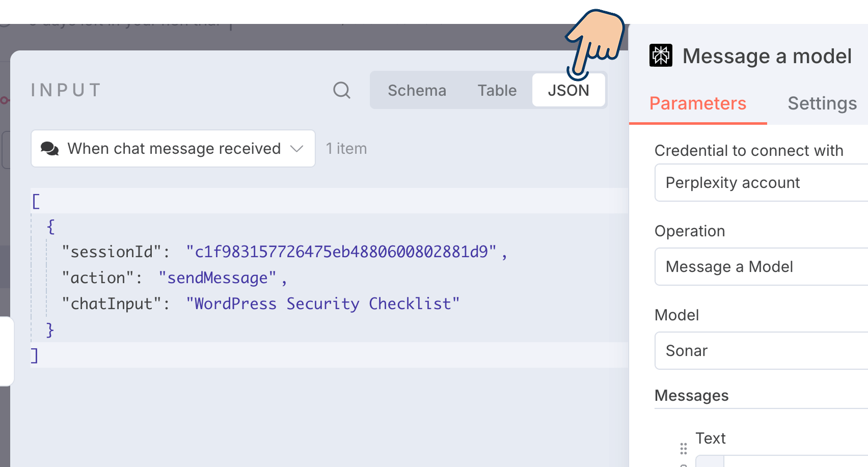The height and width of the screenshot is (467, 868).
Task: Click the 'Message a model' node title
Action: [767, 56]
